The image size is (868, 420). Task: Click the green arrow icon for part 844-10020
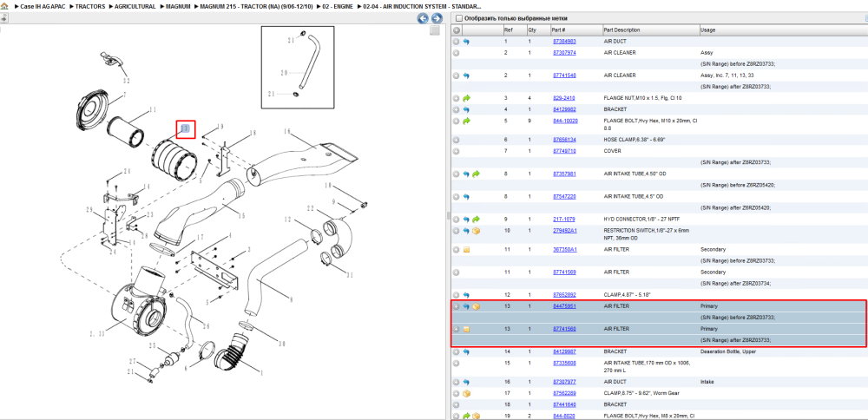(466, 121)
